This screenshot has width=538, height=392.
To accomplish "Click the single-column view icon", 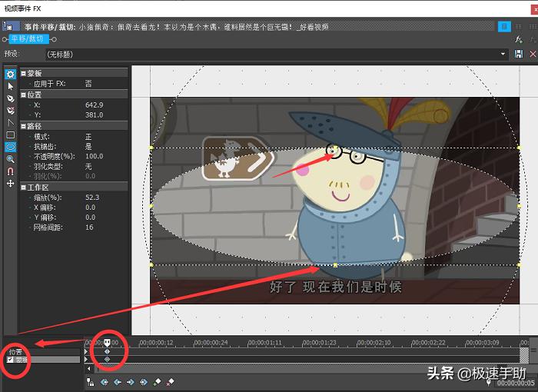I will point(504,26).
